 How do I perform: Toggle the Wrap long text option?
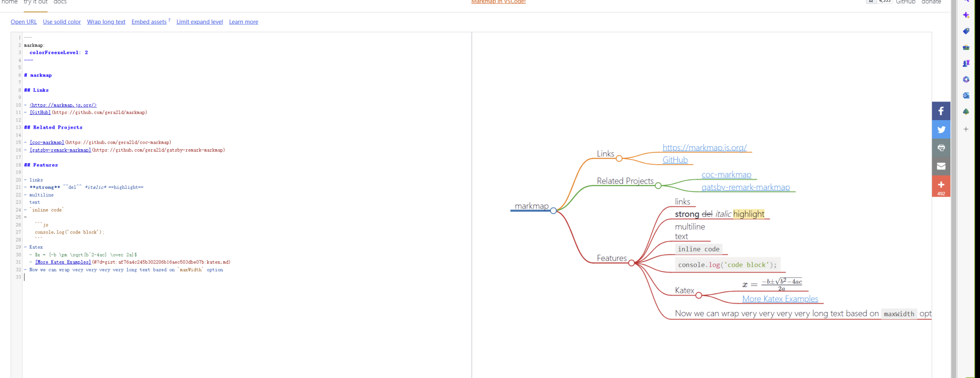[x=106, y=22]
